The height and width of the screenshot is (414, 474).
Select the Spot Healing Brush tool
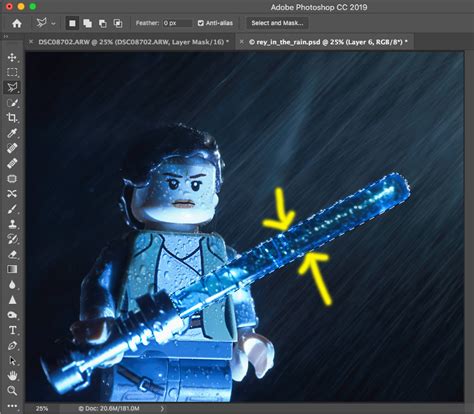12,148
